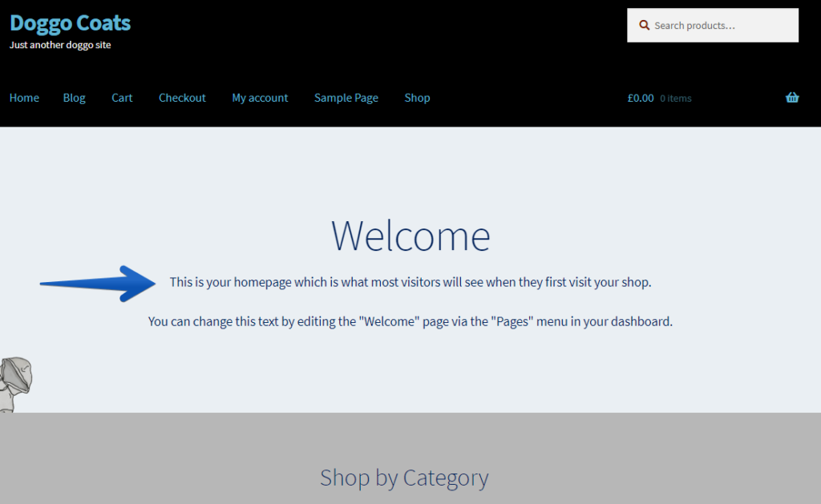
Task: Click the homepage description text line
Action: pos(410,282)
